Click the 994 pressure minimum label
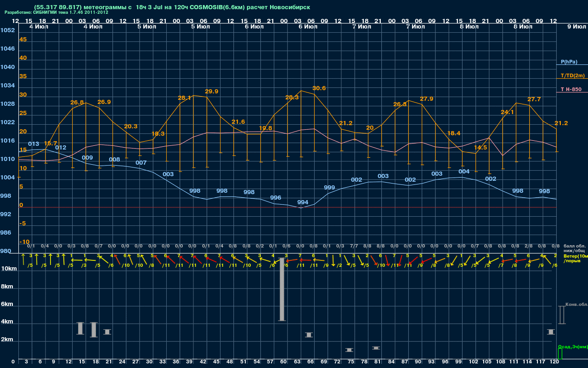 [303, 202]
